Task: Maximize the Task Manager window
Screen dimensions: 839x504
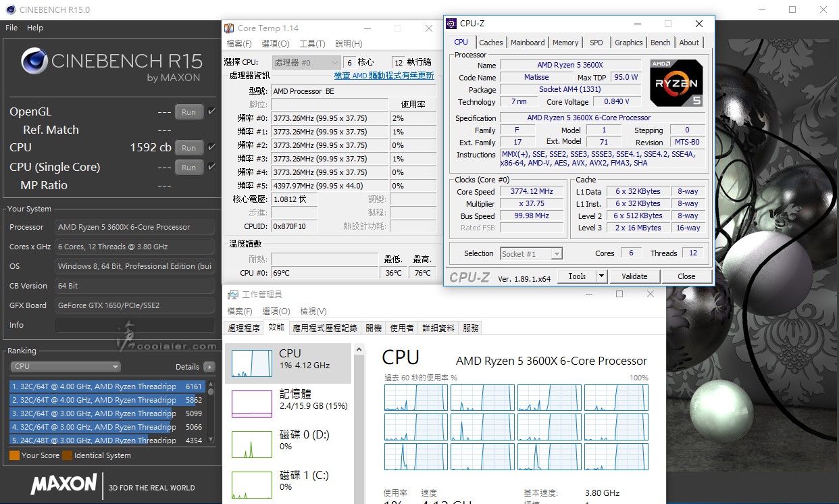Action: [x=619, y=295]
